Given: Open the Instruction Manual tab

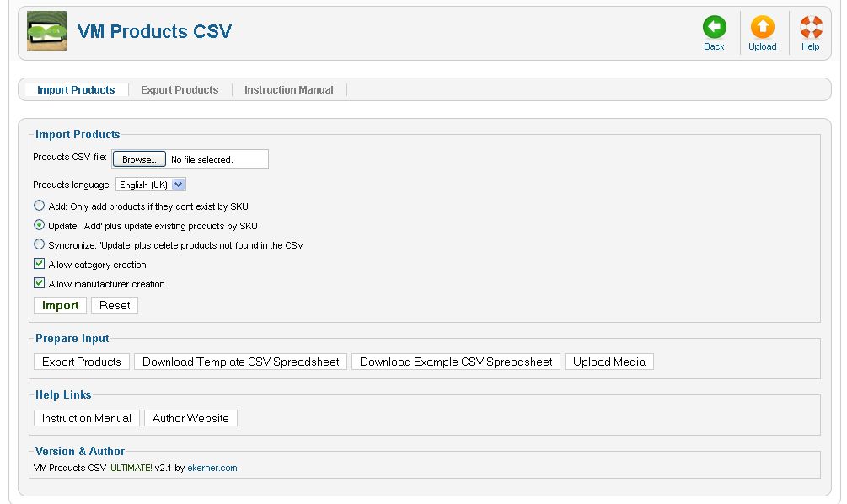Looking at the screenshot, I should click(288, 89).
